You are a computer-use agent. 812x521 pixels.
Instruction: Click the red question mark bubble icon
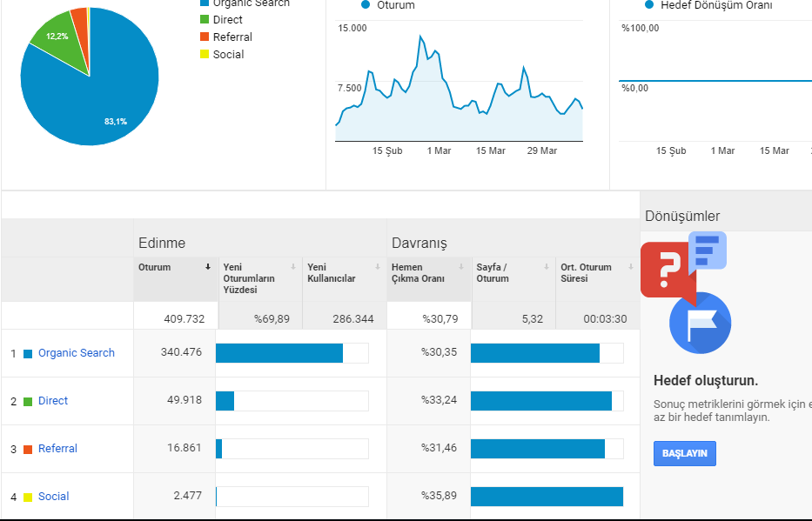668,271
